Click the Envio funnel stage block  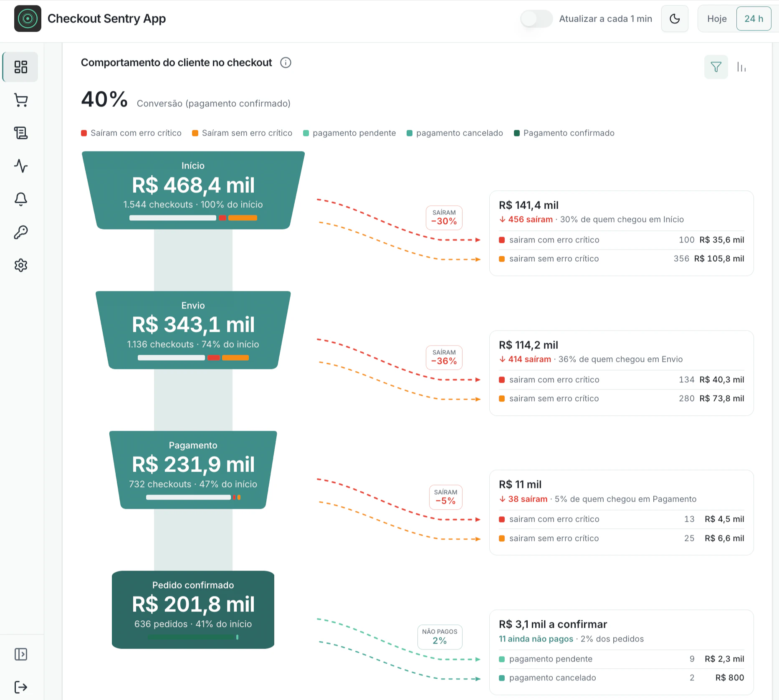[193, 330]
